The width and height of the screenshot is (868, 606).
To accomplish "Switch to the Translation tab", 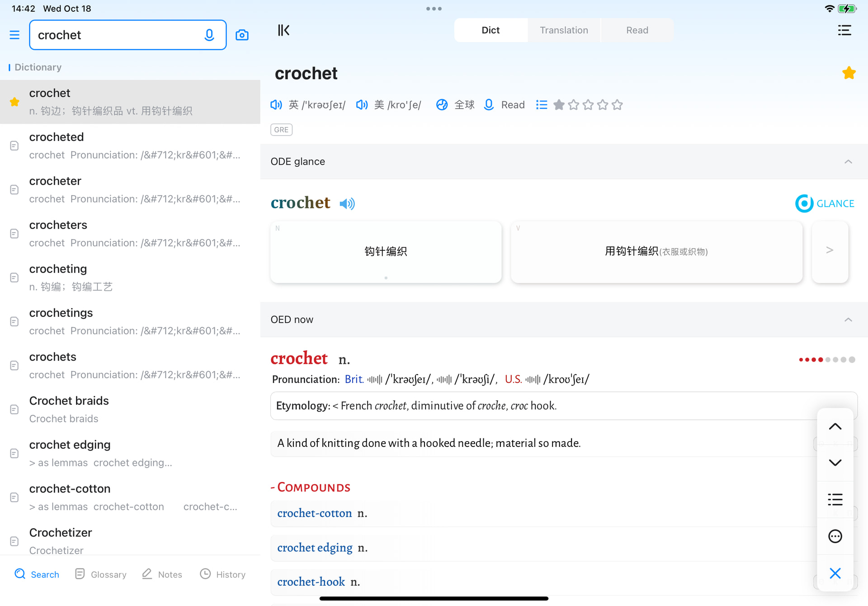I will pyautogui.click(x=564, y=30).
